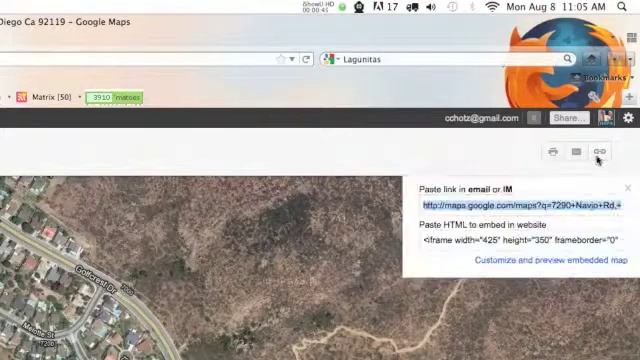Viewport: 640px width, 360px height.
Task: Click the send by email icon
Action: [576, 152]
